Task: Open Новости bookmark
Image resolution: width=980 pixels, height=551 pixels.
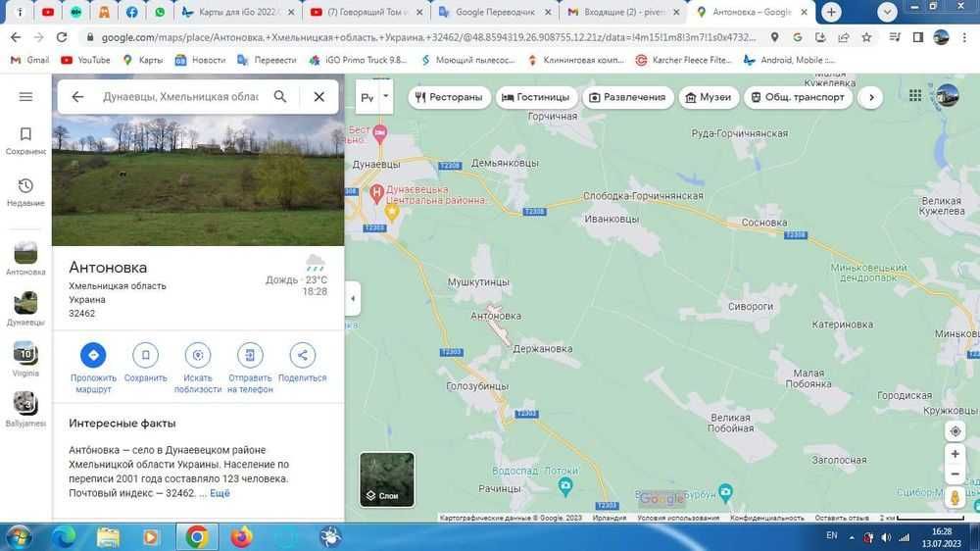Action: click(x=200, y=60)
